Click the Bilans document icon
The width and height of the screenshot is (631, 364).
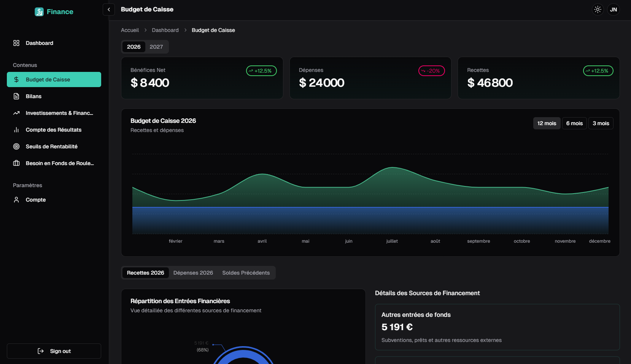coord(16,96)
